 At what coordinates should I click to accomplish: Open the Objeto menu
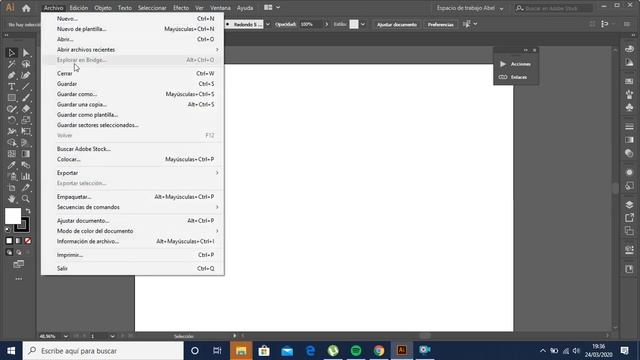(103, 8)
